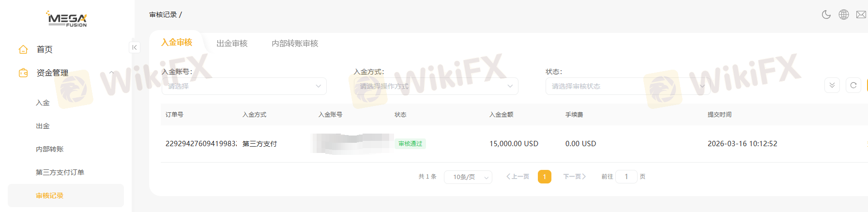Click the wallet icon beside 资金管理
868x212 pixels.
tap(23, 73)
